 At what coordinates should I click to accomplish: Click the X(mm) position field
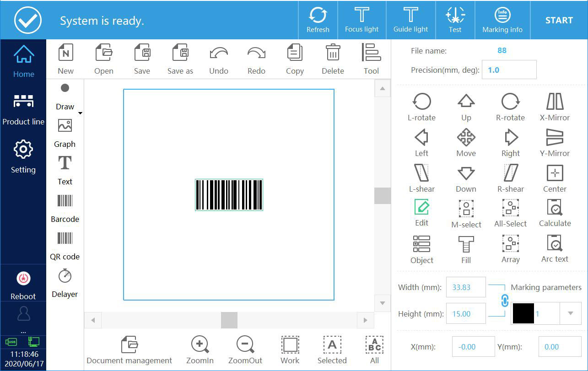[473, 347]
